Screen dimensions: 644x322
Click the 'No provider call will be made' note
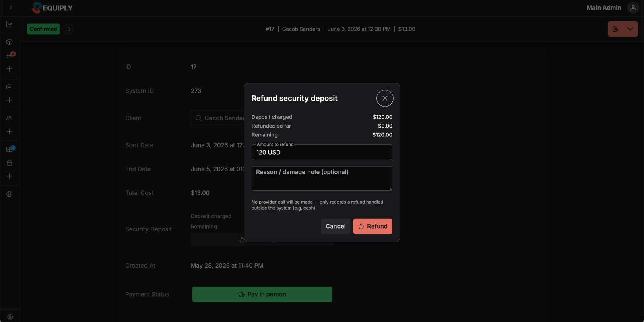(x=317, y=205)
